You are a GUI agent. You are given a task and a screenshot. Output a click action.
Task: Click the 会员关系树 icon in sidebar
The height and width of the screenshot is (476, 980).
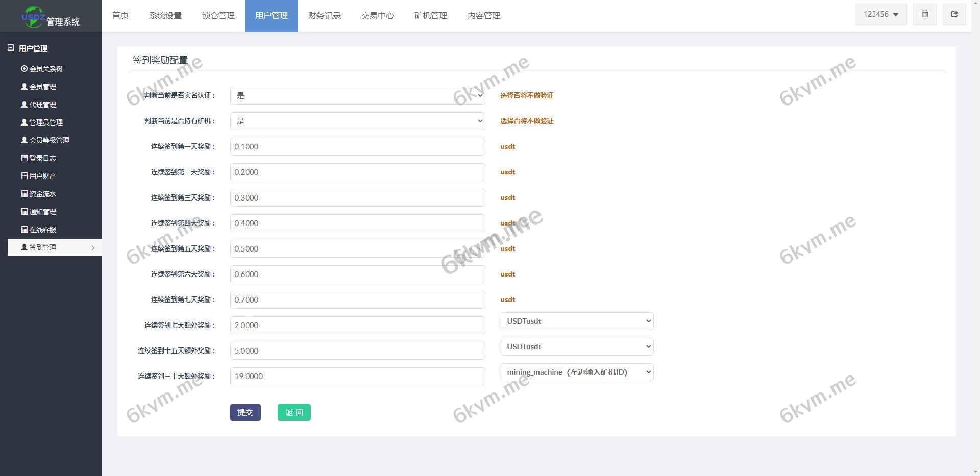[x=22, y=68]
